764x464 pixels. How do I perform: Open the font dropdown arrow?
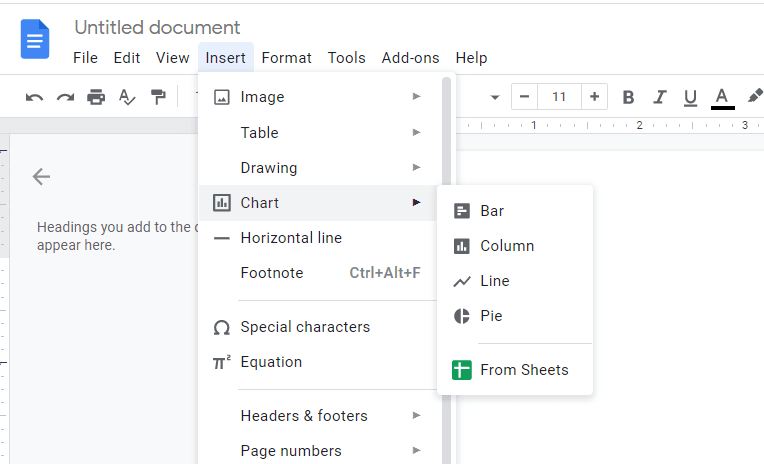tap(495, 97)
